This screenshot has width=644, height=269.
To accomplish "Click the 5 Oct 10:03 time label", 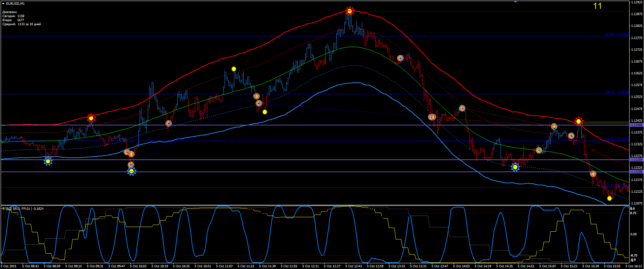I will [x=138, y=266].
